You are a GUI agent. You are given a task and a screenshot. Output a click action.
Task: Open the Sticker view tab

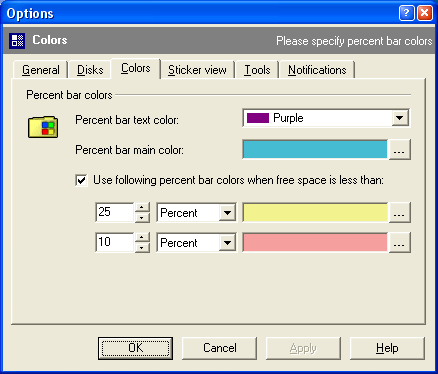pos(197,70)
